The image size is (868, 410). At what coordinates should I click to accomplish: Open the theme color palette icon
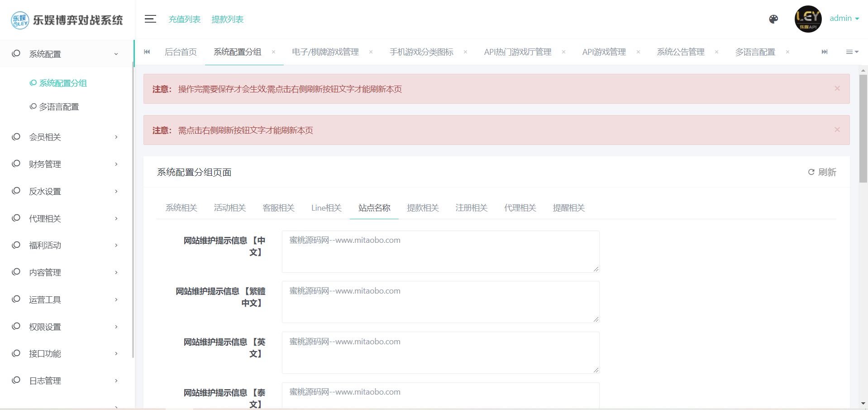[x=773, y=19]
